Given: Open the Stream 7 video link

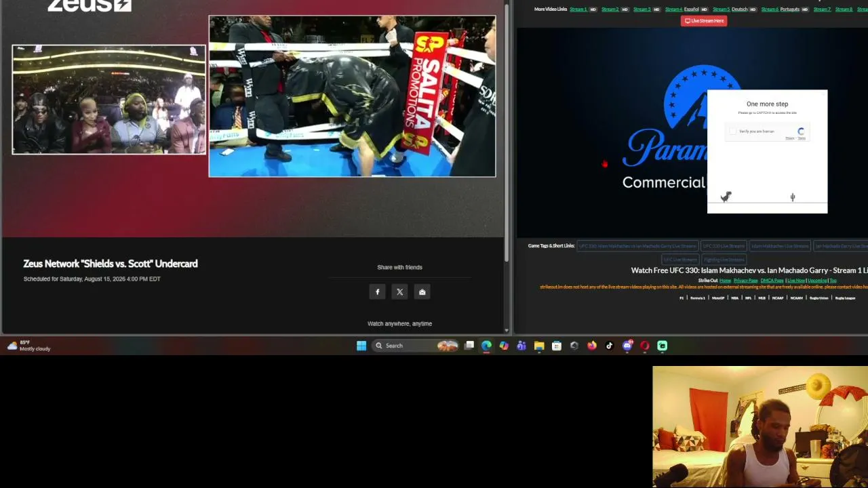Looking at the screenshot, I should (822, 9).
